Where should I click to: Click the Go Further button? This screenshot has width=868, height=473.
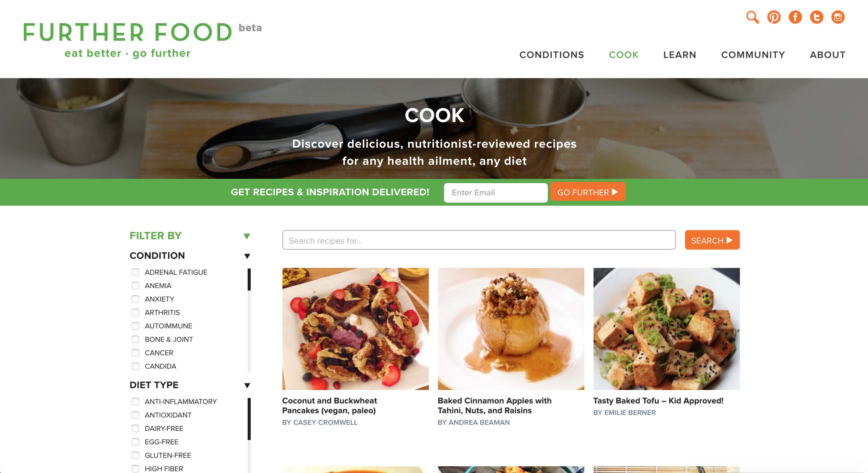pos(588,192)
